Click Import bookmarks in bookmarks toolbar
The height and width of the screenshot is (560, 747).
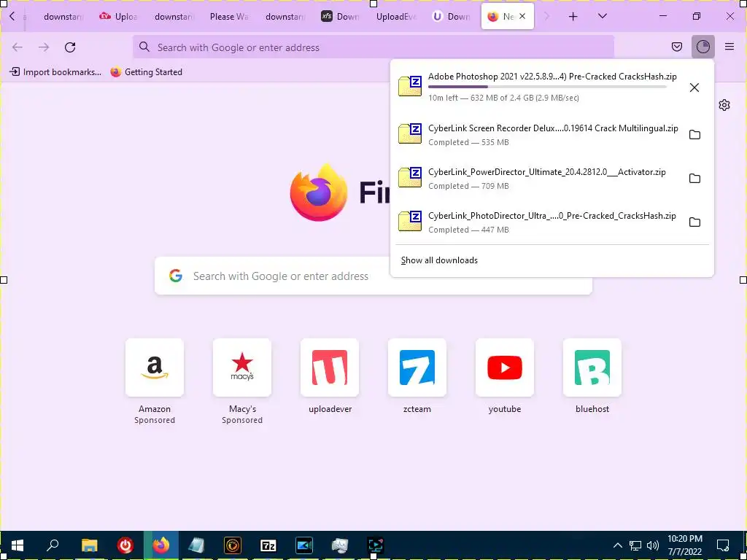(x=55, y=72)
